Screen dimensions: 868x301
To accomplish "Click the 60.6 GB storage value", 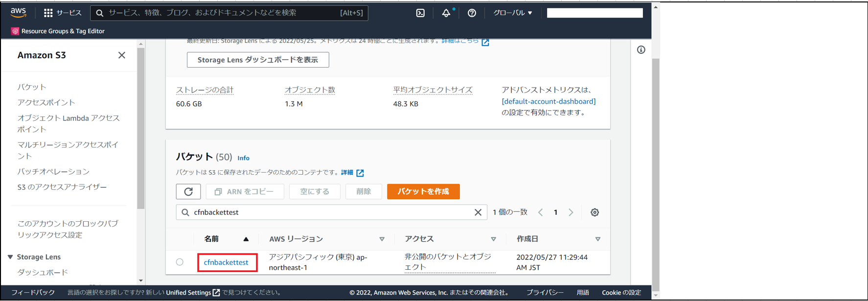I will coord(189,104).
